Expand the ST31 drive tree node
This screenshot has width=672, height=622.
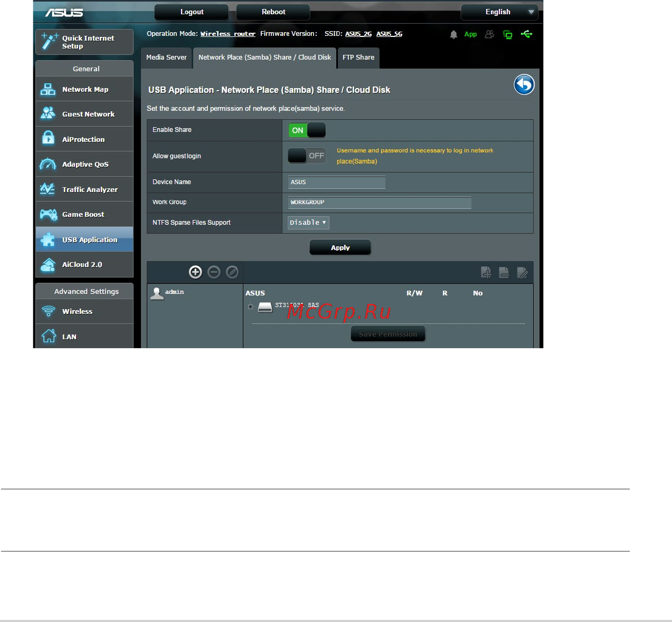250,307
